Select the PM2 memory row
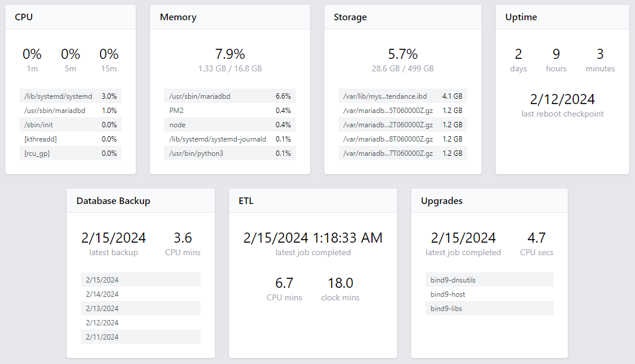Viewport: 635px width, 364px height. click(230, 111)
